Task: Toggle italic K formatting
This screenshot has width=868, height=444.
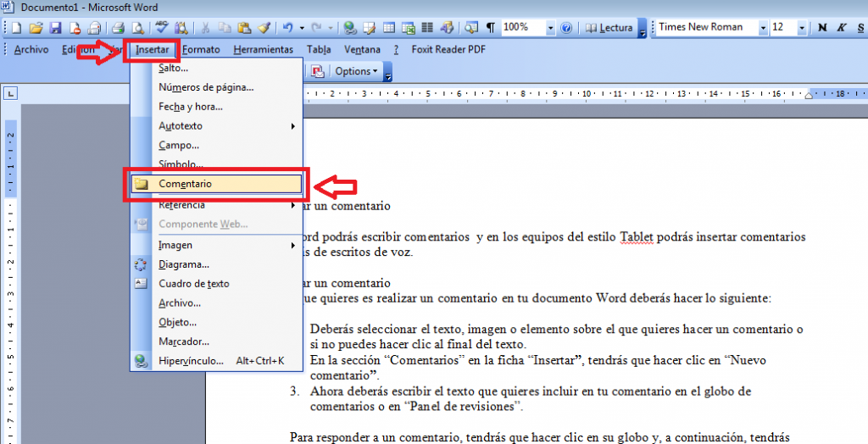Action: [x=842, y=27]
